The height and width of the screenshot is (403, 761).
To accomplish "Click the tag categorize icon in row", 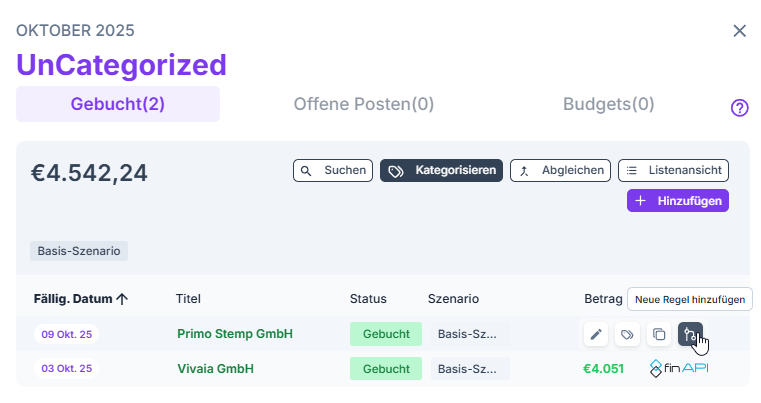I will click(x=627, y=334).
